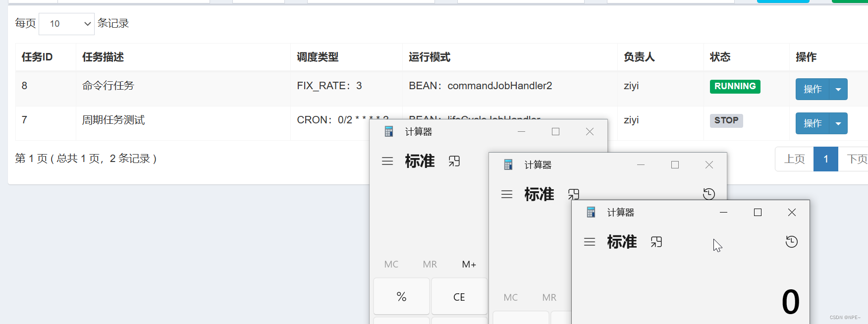Close the middle calculator window

[x=709, y=164]
